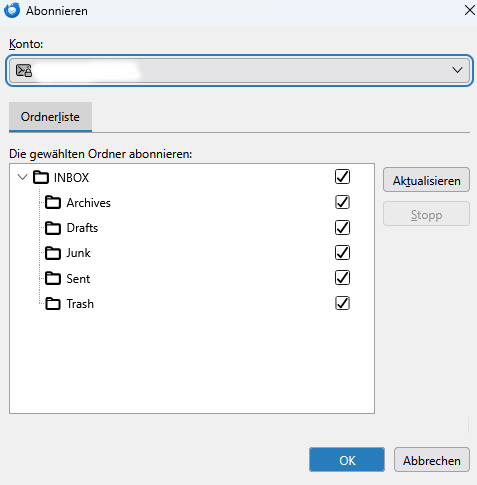477x485 pixels.
Task: Collapse the INBOX folder tree
Action: tap(22, 177)
